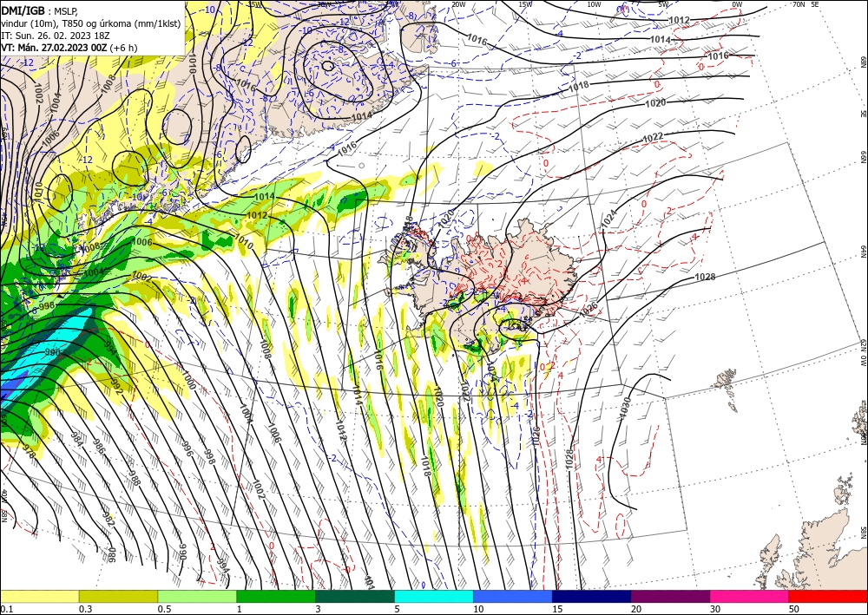Click the navy 15–20 mm legend swatch
The image size is (868, 615).
point(591,596)
